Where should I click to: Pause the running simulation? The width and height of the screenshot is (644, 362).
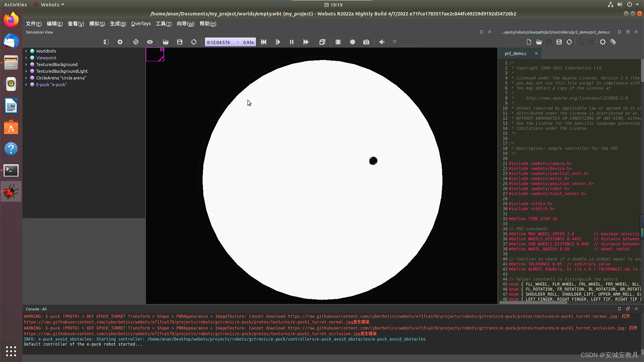click(292, 42)
